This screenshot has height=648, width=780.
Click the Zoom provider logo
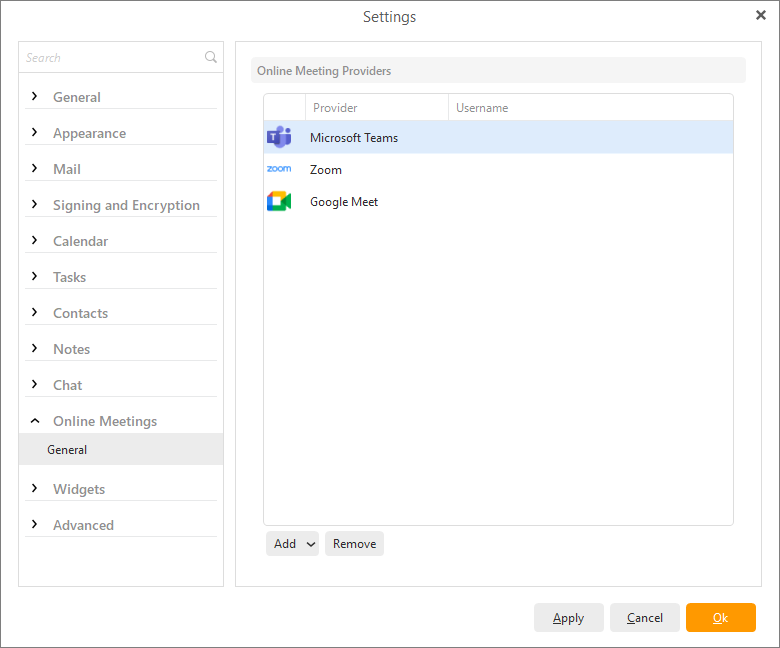[279, 170]
